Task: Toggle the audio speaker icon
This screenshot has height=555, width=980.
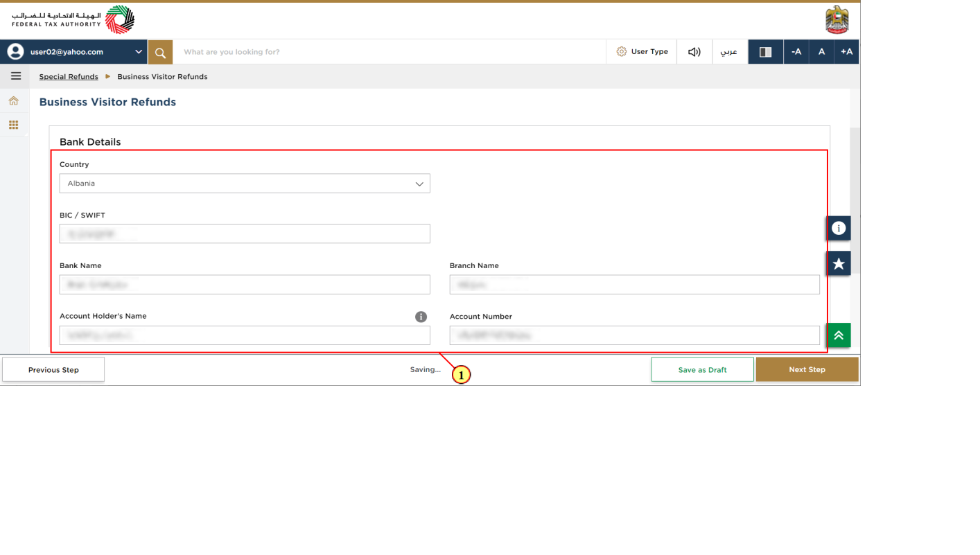Action: tap(694, 52)
